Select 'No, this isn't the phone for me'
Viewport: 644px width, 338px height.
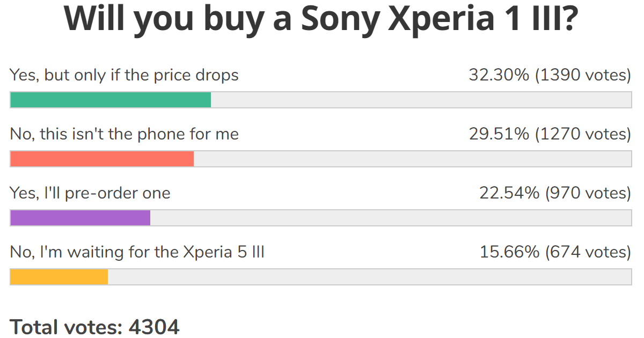pyautogui.click(x=125, y=134)
